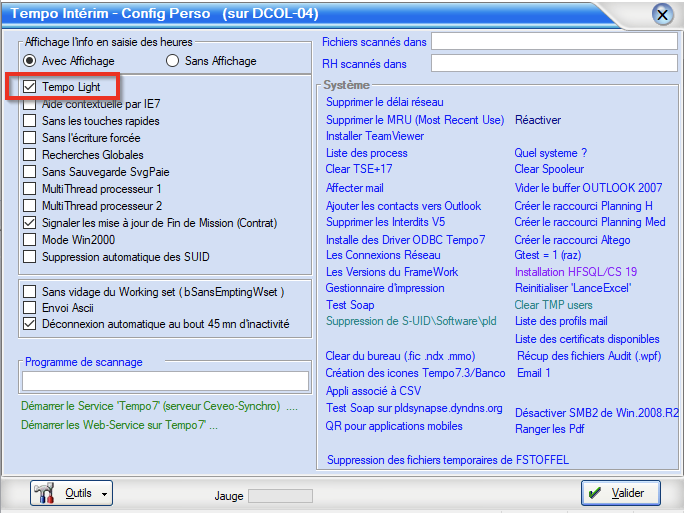Click Reinitialiser 'LanceExcel'

point(573,288)
